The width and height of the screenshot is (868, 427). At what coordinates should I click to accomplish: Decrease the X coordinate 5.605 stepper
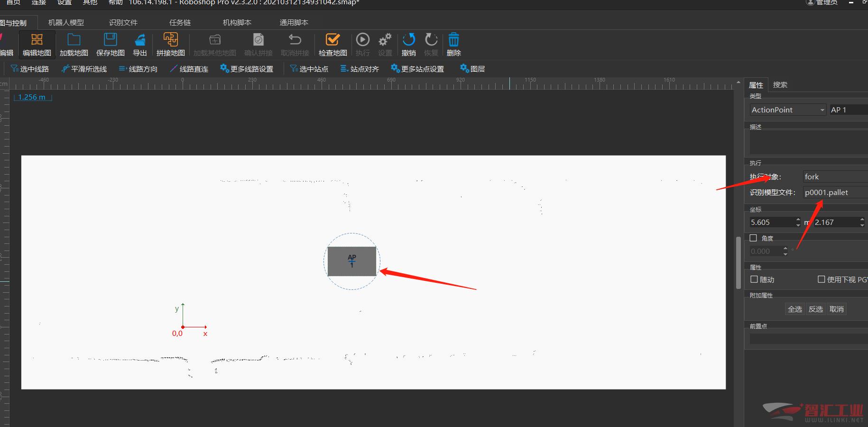pyautogui.click(x=798, y=225)
